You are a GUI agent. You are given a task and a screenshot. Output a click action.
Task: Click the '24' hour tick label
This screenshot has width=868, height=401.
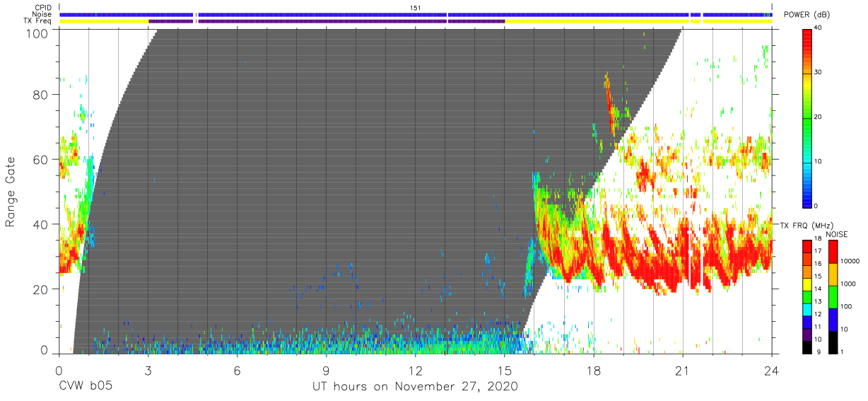(x=772, y=370)
